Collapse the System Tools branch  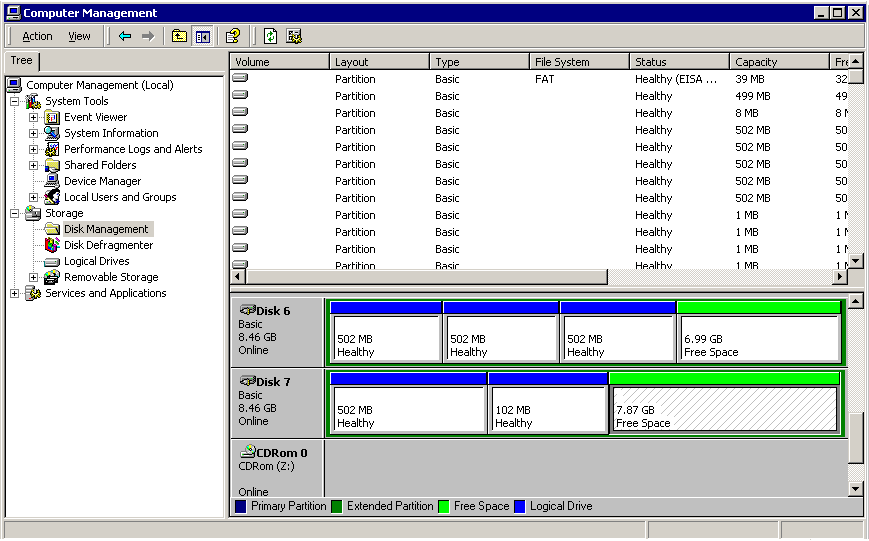coord(15,101)
